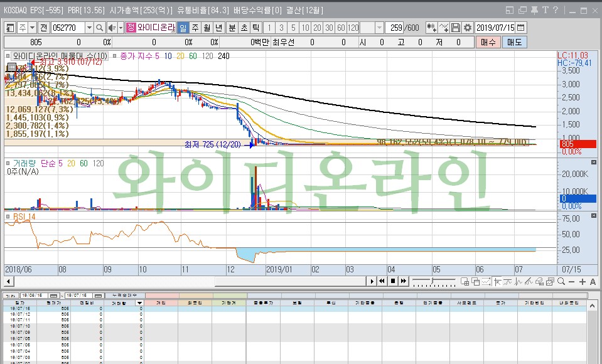Click the duplicate window icon in title bar
The image size is (602, 364).
522,11
